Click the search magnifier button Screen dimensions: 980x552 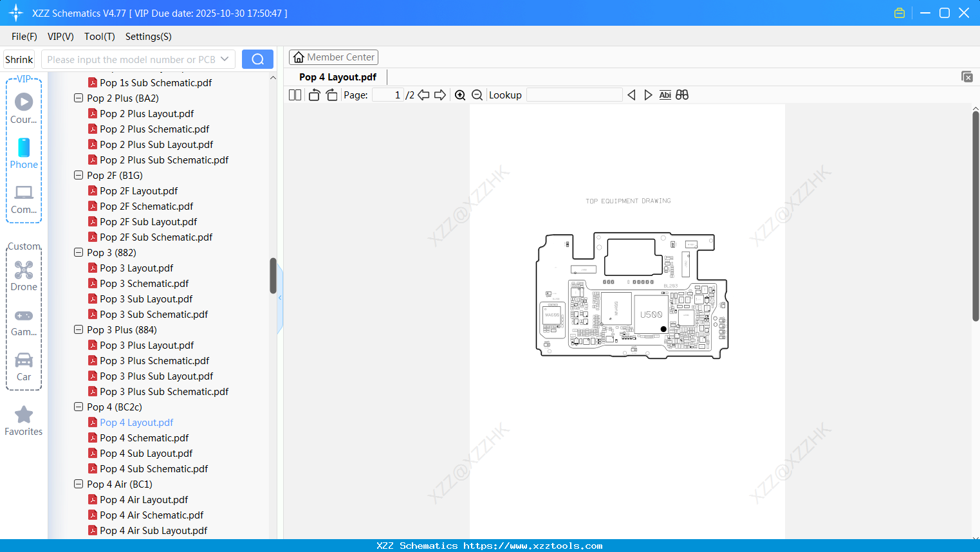click(x=257, y=59)
